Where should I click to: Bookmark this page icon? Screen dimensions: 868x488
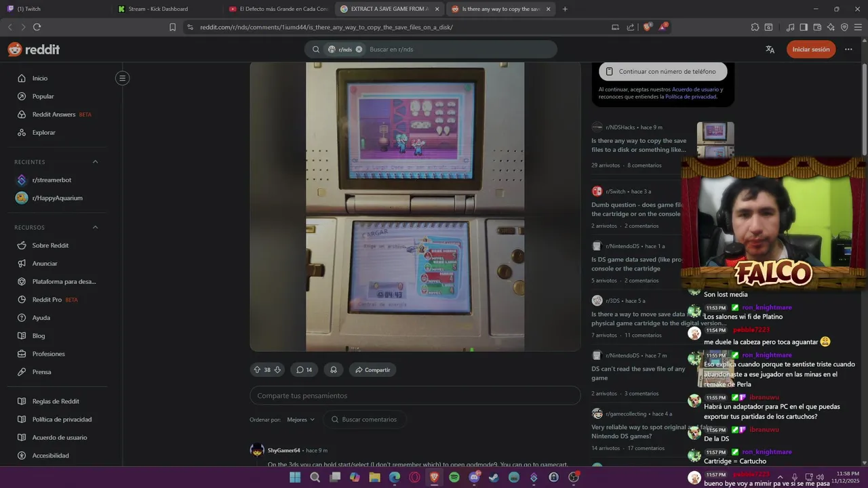[x=172, y=27]
